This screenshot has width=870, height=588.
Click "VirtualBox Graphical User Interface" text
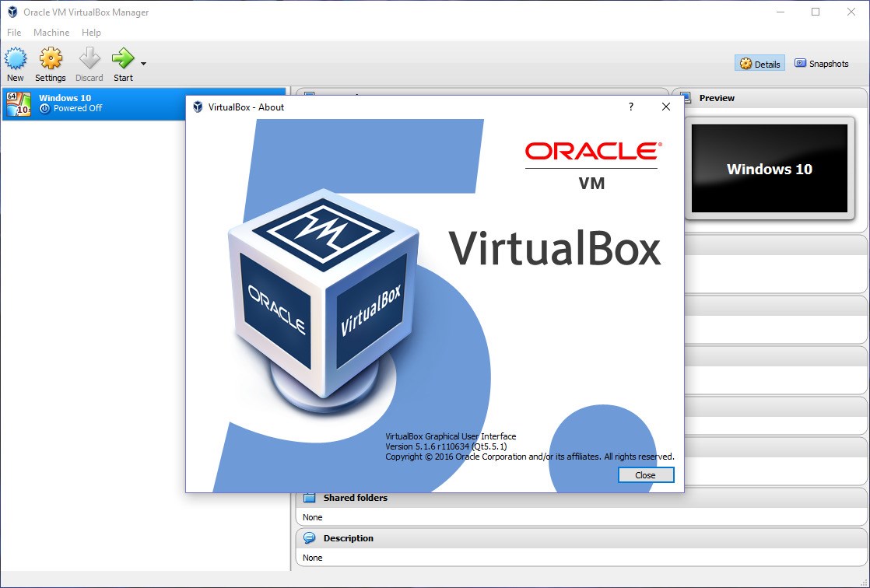click(x=451, y=436)
